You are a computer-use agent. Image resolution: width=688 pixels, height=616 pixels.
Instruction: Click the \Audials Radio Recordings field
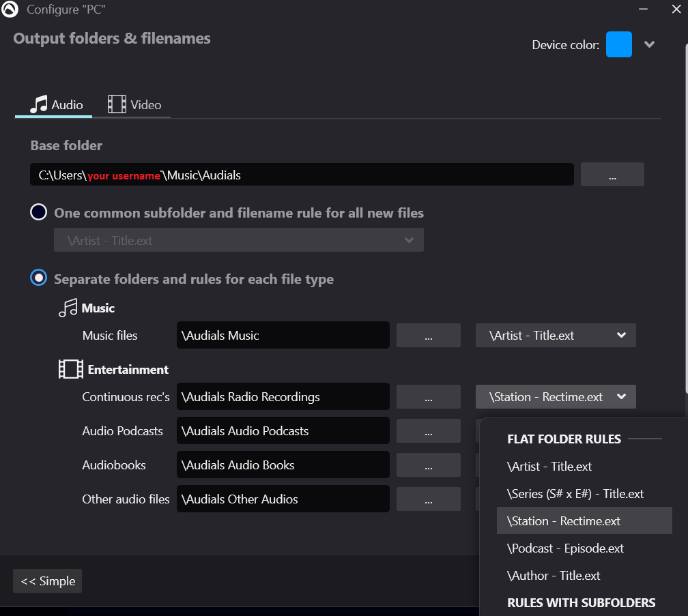[x=283, y=397]
